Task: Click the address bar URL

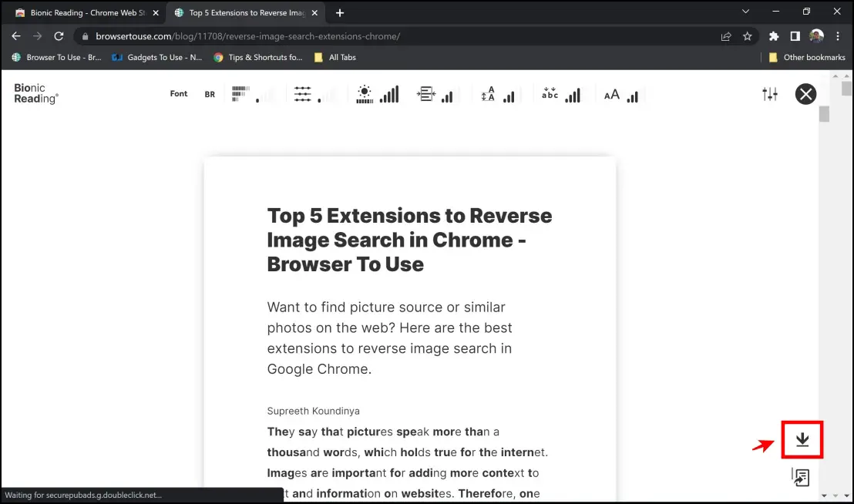Action: 248,36
